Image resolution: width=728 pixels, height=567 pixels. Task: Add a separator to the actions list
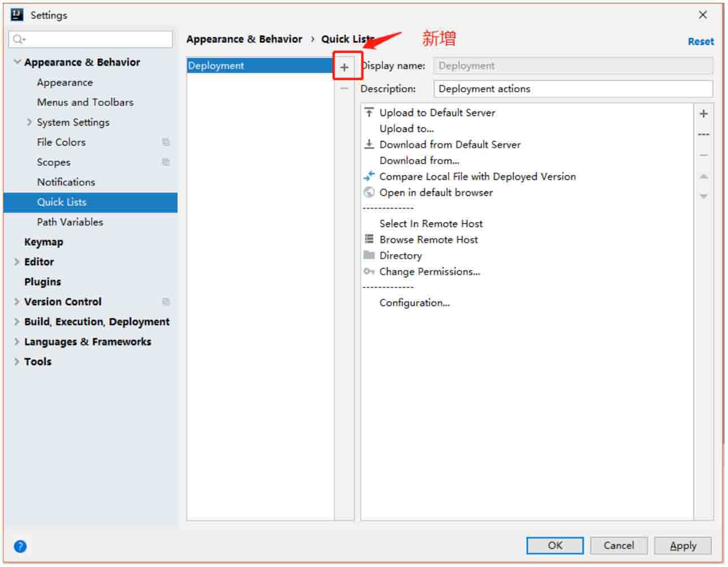pyautogui.click(x=704, y=135)
